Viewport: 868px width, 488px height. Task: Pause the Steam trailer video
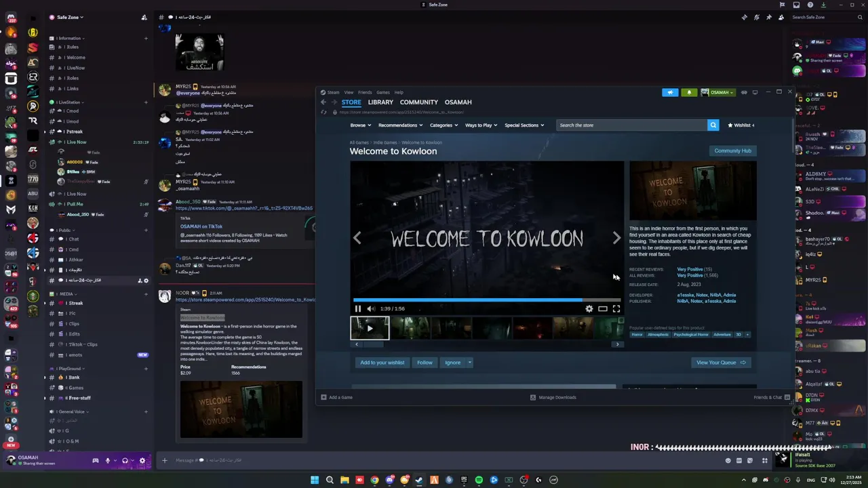point(358,308)
